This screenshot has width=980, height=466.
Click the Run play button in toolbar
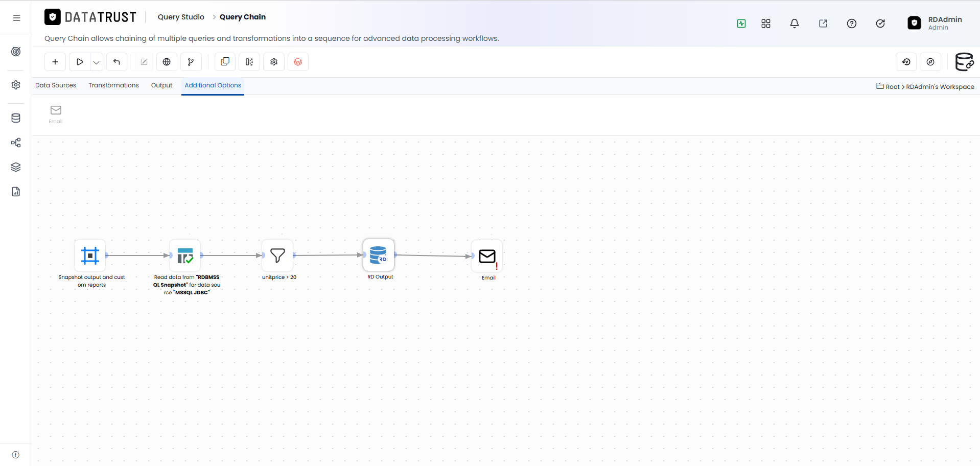80,62
